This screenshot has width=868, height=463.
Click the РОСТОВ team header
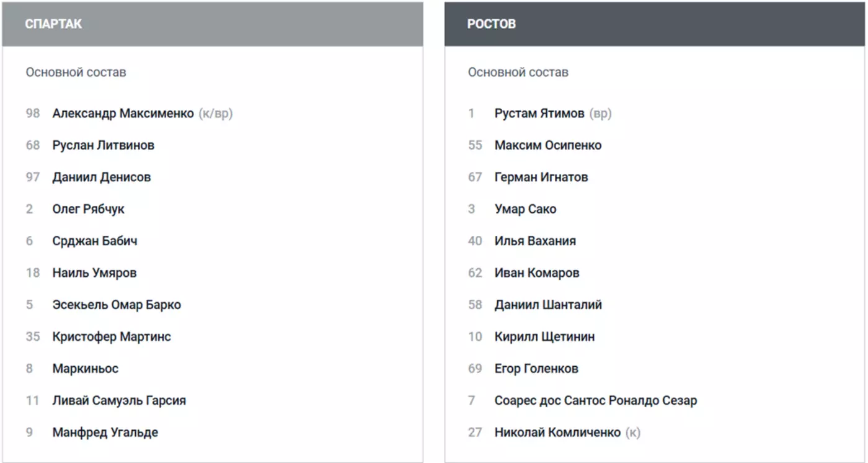click(491, 24)
